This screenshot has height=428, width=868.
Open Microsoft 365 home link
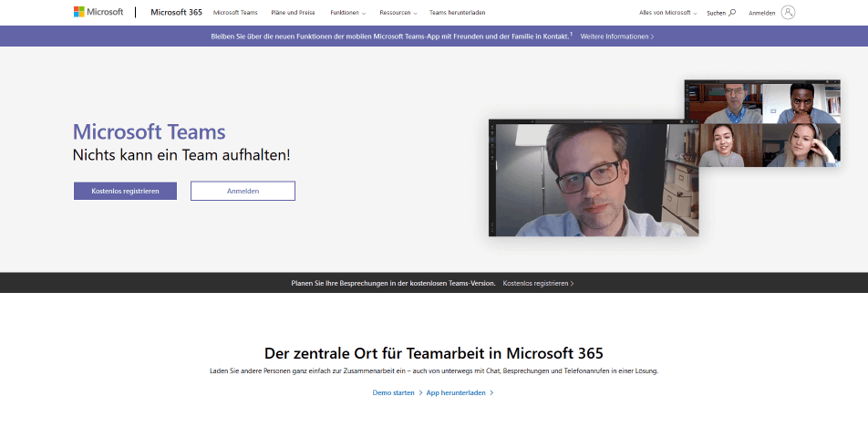(x=176, y=12)
